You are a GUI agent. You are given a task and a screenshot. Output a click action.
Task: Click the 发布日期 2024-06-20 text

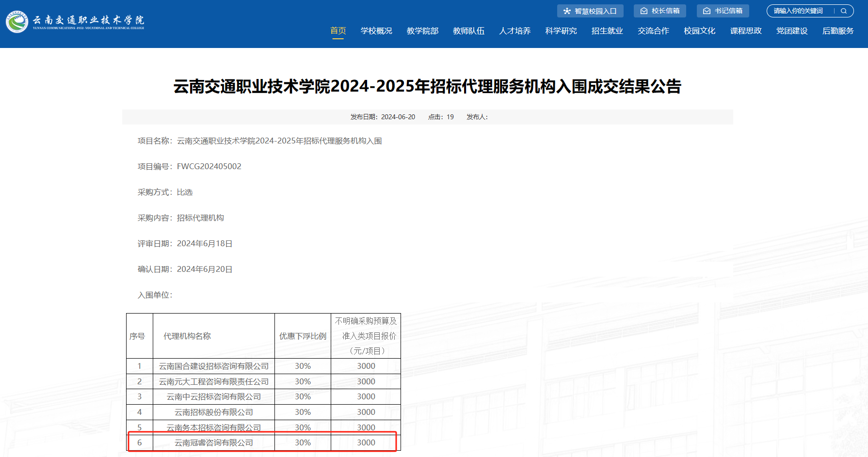pyautogui.click(x=383, y=117)
